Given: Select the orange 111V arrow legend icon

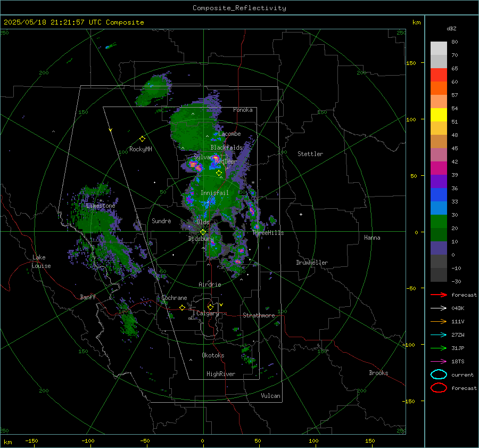Looking at the screenshot, I should coord(439,321).
